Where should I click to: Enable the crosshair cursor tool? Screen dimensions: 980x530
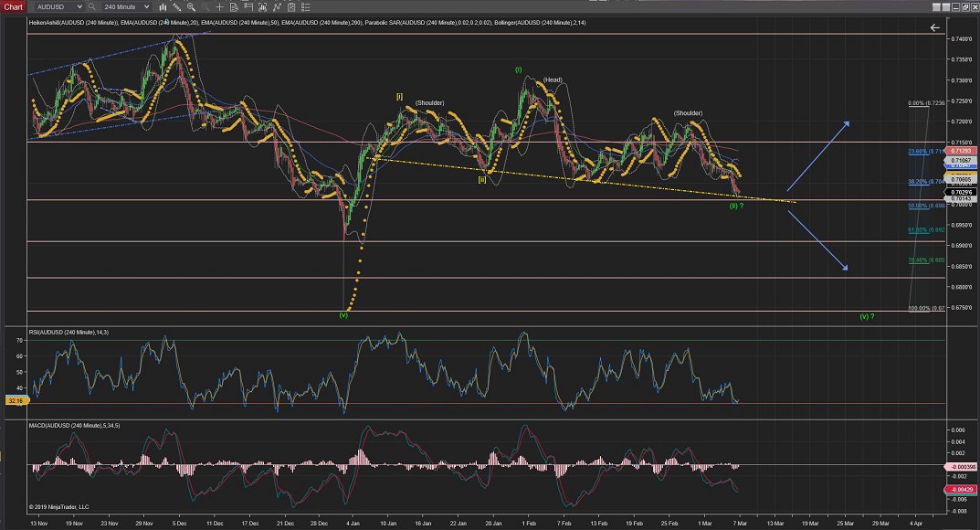coord(219,6)
